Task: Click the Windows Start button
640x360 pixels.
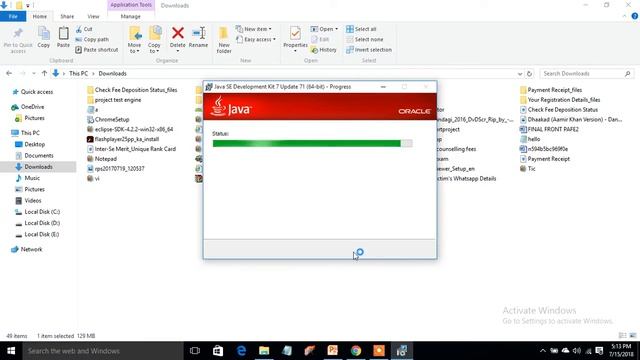Action: click(x=11, y=351)
